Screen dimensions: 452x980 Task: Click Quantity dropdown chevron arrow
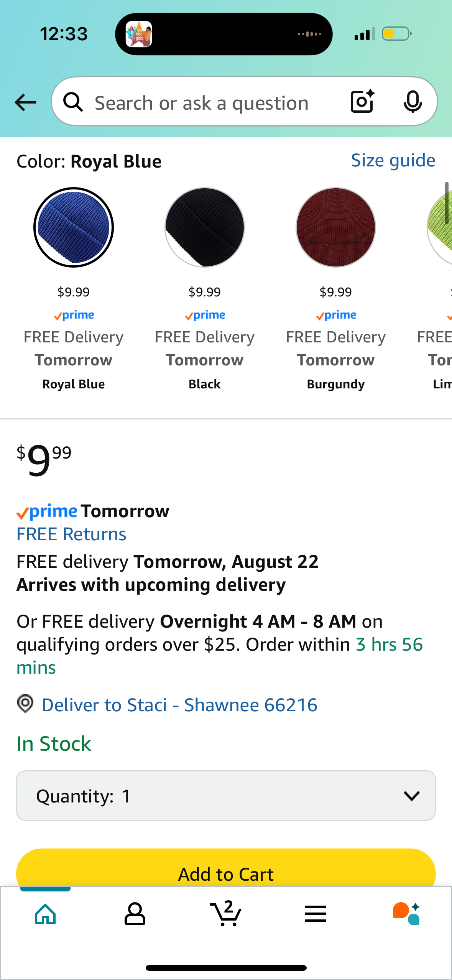[412, 796]
